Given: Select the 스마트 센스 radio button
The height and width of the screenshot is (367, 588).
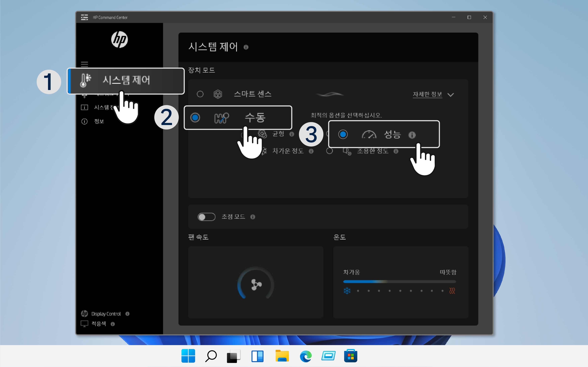Looking at the screenshot, I should coord(200,94).
